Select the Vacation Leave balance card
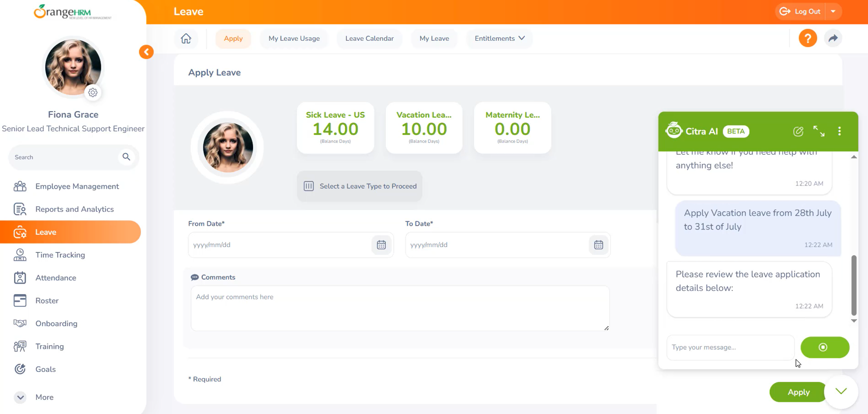868x414 pixels. coord(424,128)
